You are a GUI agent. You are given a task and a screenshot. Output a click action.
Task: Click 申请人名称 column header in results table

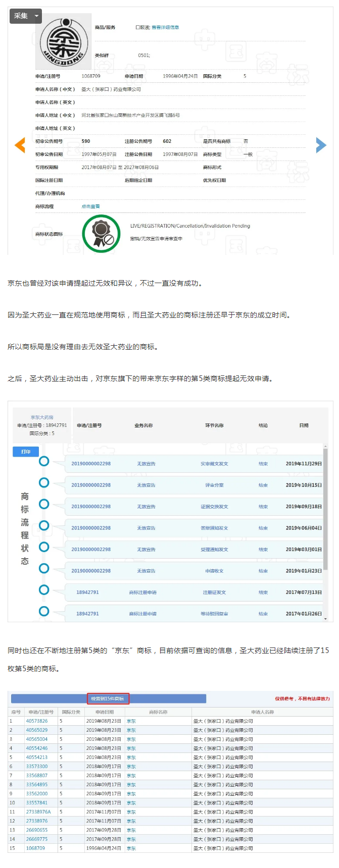click(x=262, y=712)
